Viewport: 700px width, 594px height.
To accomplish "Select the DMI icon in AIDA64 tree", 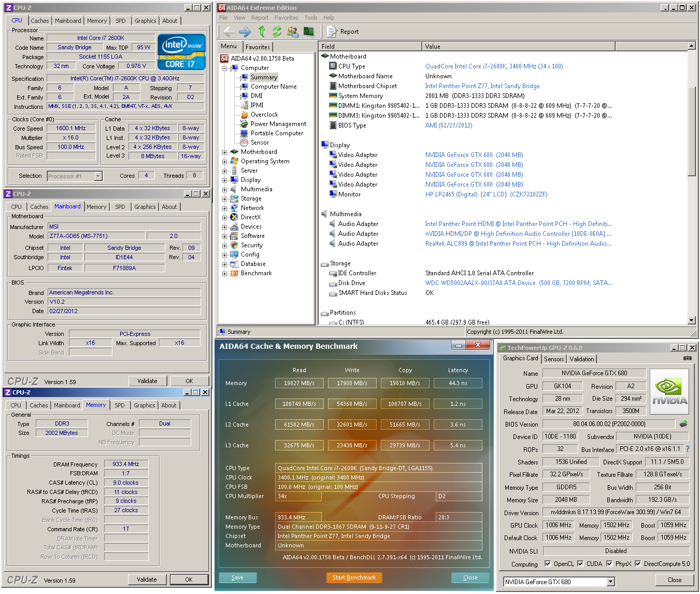I will [x=244, y=96].
